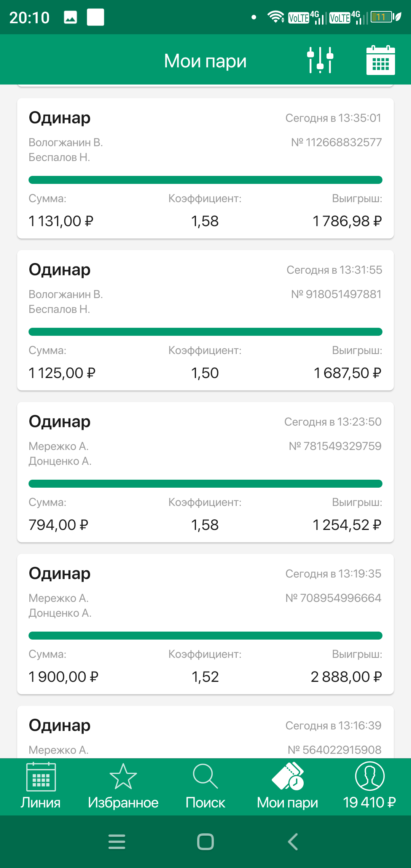This screenshot has width=411, height=868.
Task: Tap the progress bar of bet 13:35:01
Action: 205,180
